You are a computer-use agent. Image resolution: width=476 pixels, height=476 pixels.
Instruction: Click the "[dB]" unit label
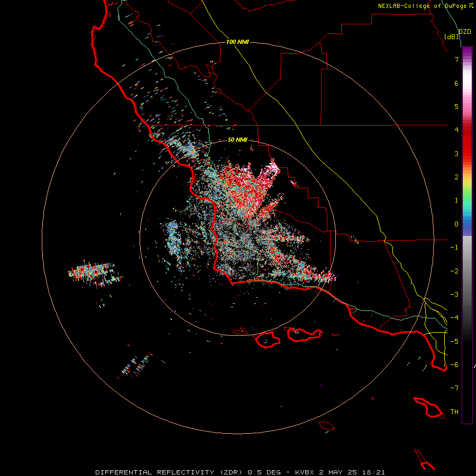tap(452, 36)
